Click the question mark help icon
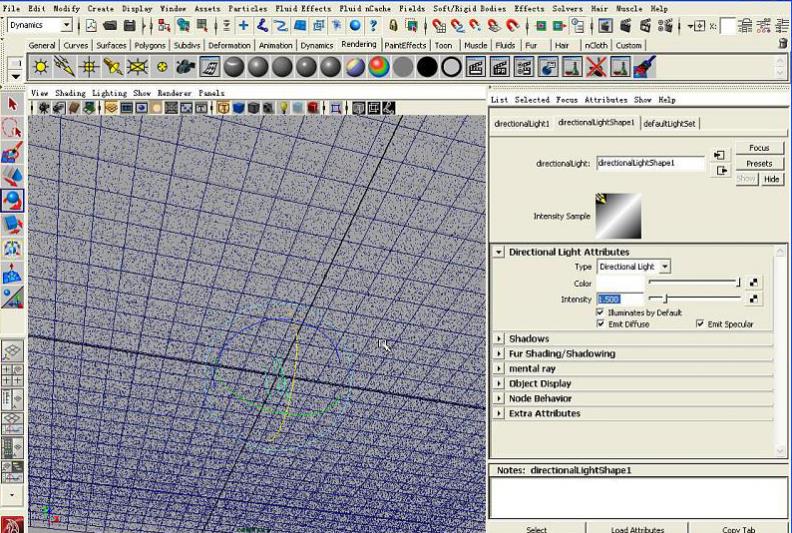 click(373, 25)
